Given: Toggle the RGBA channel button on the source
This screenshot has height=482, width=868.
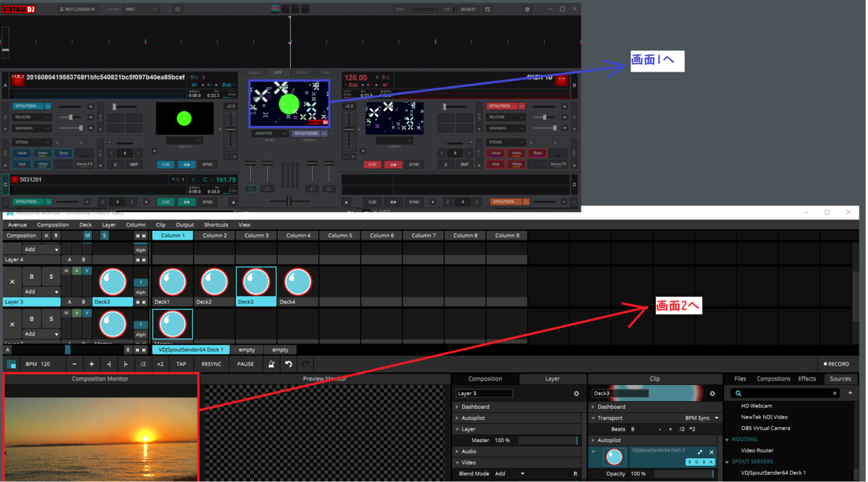Looking at the screenshot, I should (700, 462).
